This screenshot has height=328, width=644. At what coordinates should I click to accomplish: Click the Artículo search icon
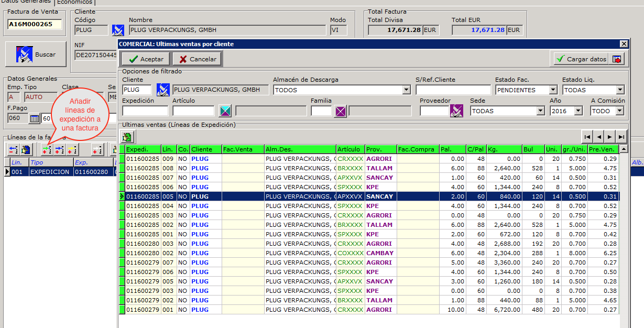pos(225,111)
